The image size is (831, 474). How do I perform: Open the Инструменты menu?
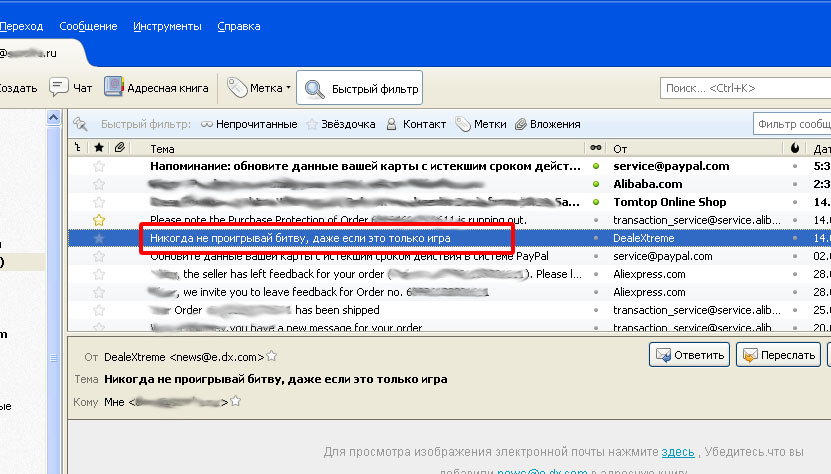point(167,26)
